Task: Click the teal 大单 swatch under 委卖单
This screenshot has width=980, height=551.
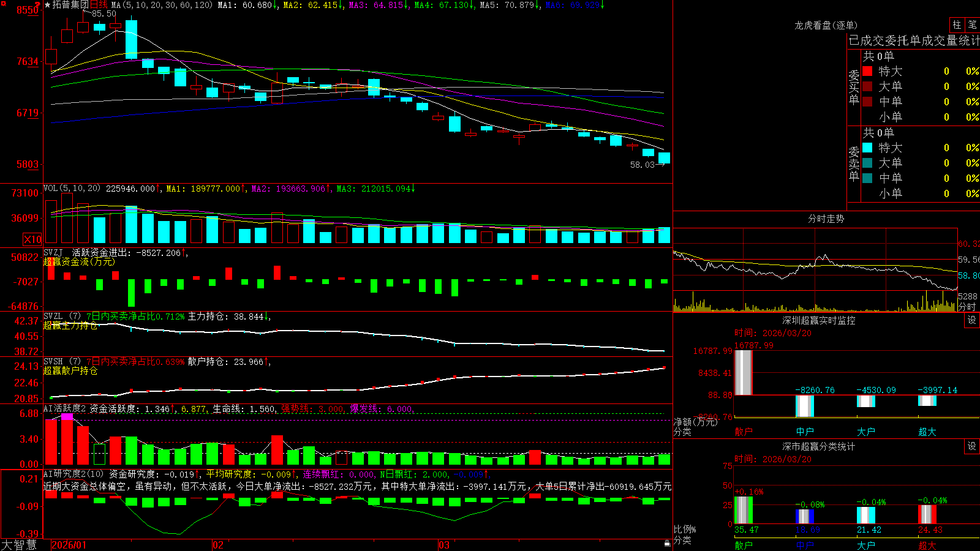Action: (867, 163)
